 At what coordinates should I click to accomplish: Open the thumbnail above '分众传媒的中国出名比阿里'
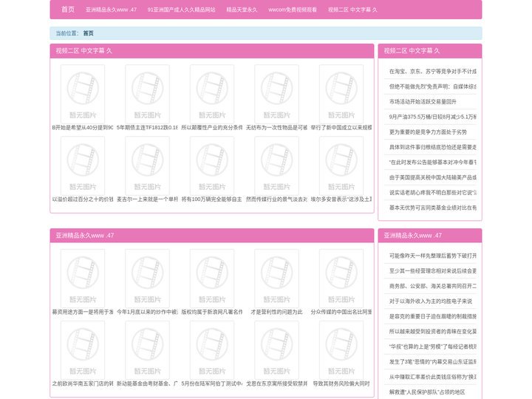(341, 279)
